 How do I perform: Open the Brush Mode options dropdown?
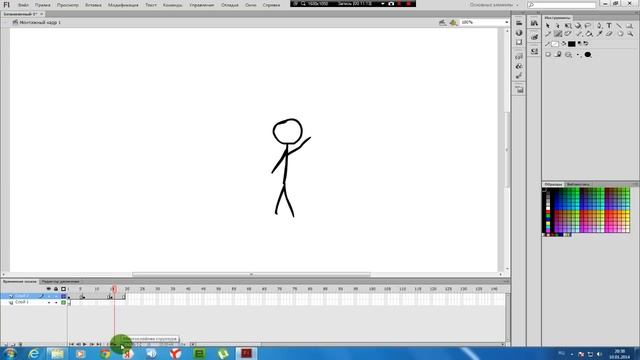[x=568, y=55]
